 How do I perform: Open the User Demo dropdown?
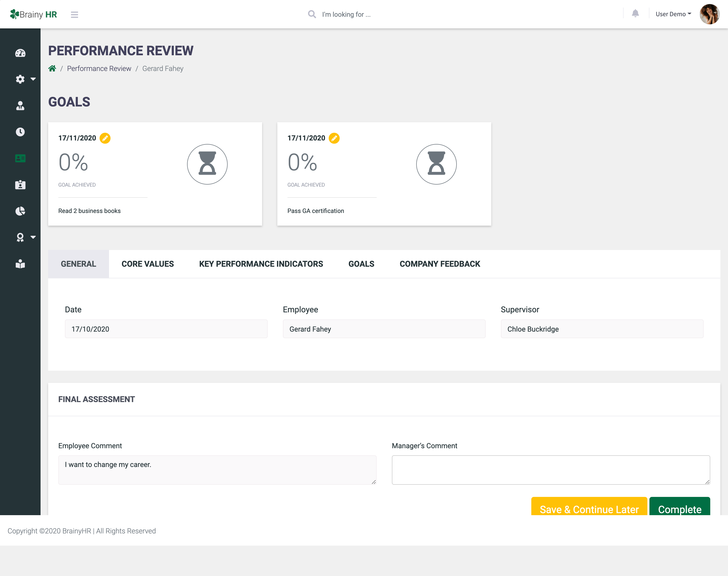pos(674,14)
